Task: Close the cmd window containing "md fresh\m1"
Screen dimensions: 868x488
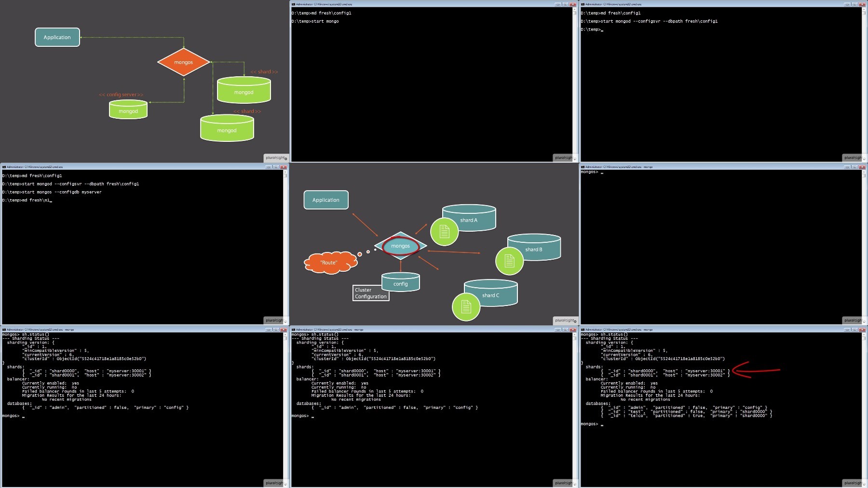Action: [284, 167]
